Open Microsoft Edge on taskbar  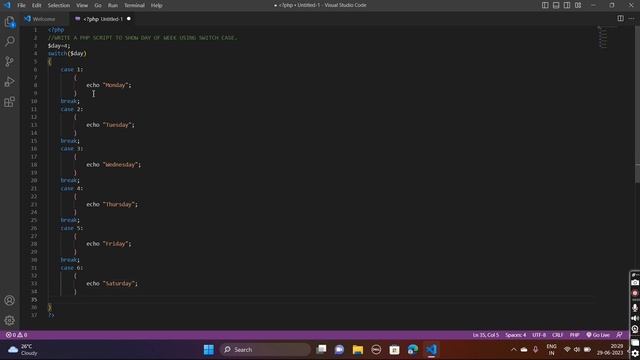click(x=413, y=349)
